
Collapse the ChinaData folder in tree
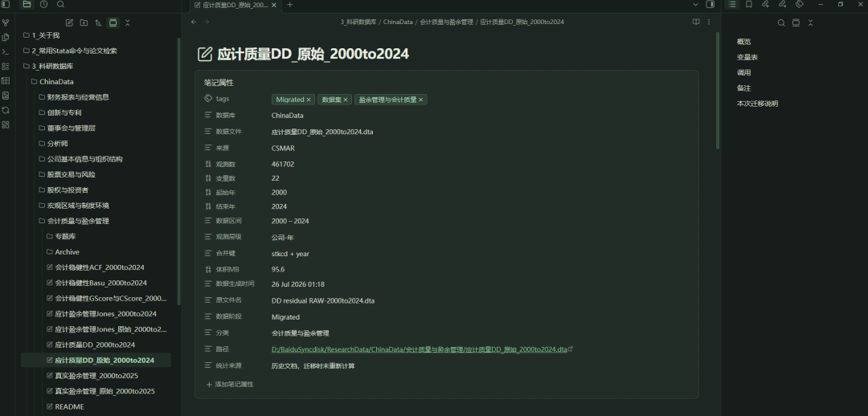56,82
